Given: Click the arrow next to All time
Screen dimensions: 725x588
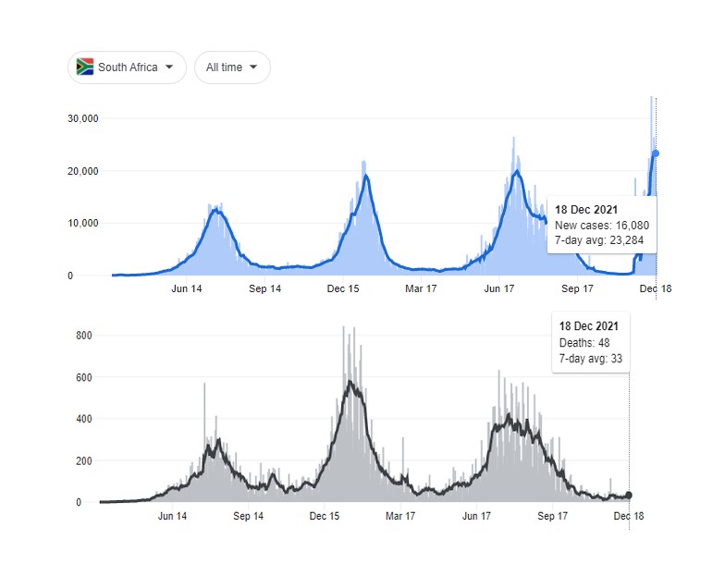Looking at the screenshot, I should (x=253, y=67).
